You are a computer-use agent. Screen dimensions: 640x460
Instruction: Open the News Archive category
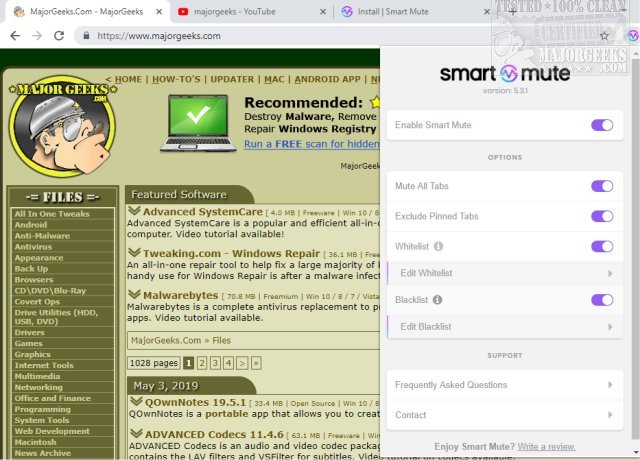pos(42,453)
